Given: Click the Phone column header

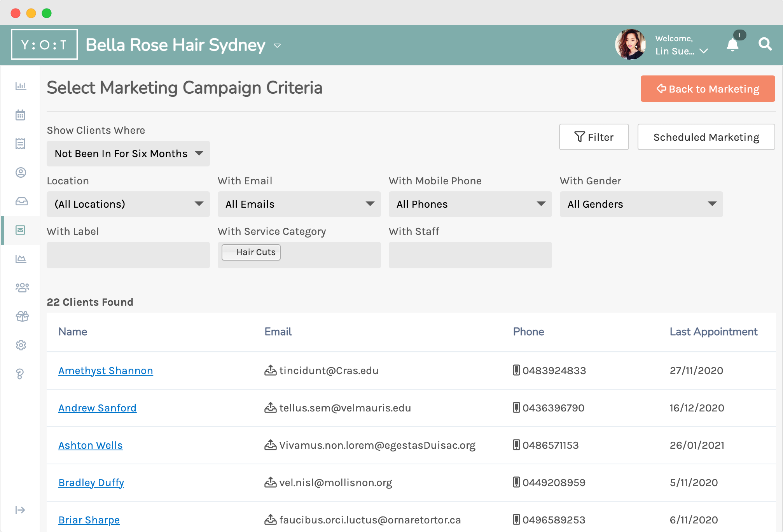Looking at the screenshot, I should (528, 332).
